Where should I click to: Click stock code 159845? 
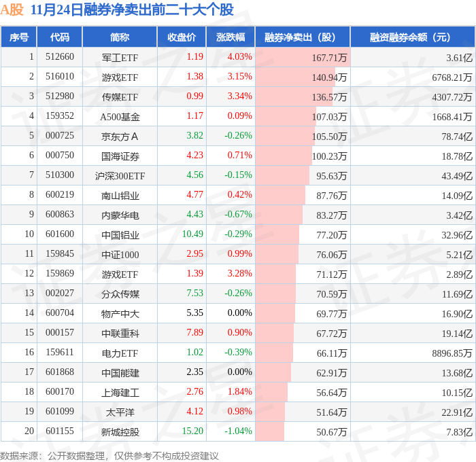click(60, 254)
